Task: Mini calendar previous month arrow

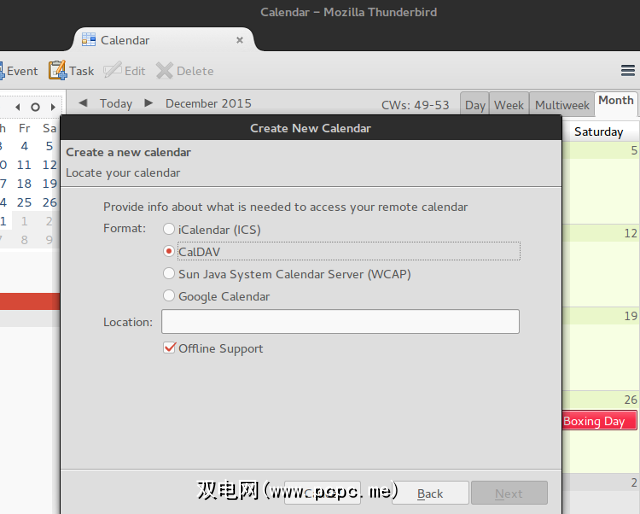Action: pos(18,107)
